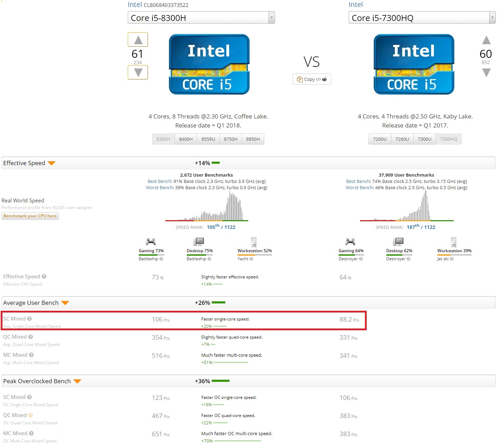The height and width of the screenshot is (448, 499).
Task: Open orange help icon beside OC QC Mixed
Action: click(31, 415)
